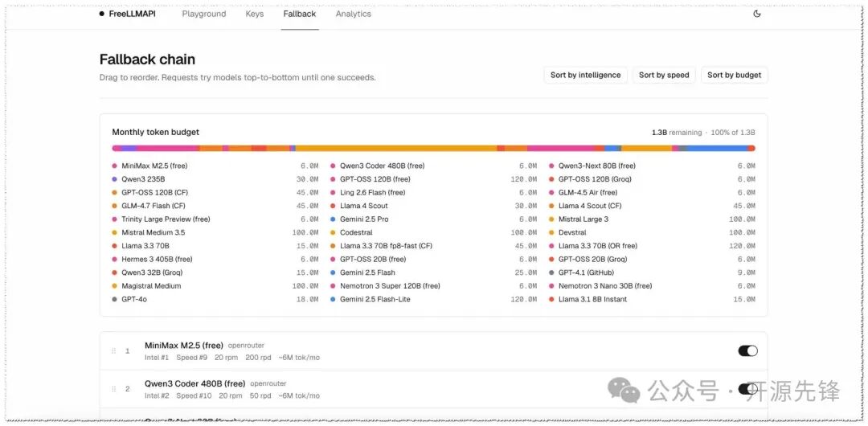Click Magistral Medium legend entry
The image size is (868, 426).
[151, 286]
